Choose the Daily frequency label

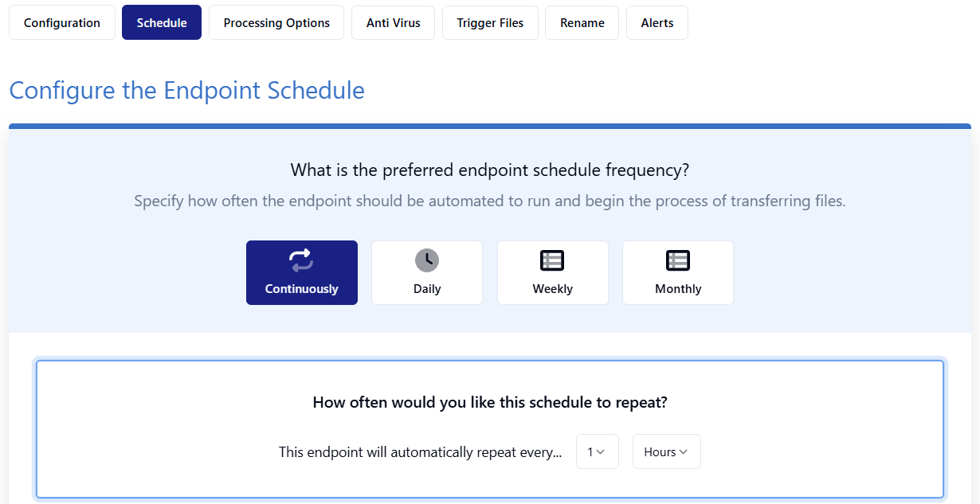[x=427, y=289]
